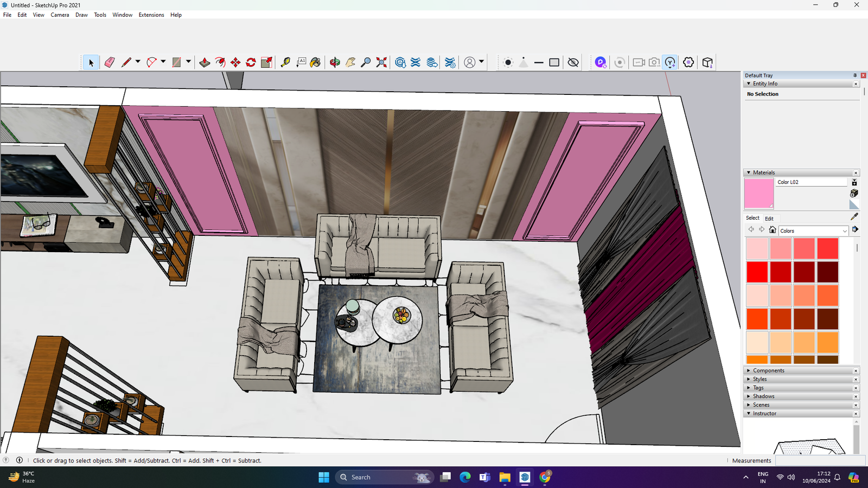Open the Colors library dropdown
This screenshot has height=488, width=868.
pyautogui.click(x=844, y=231)
